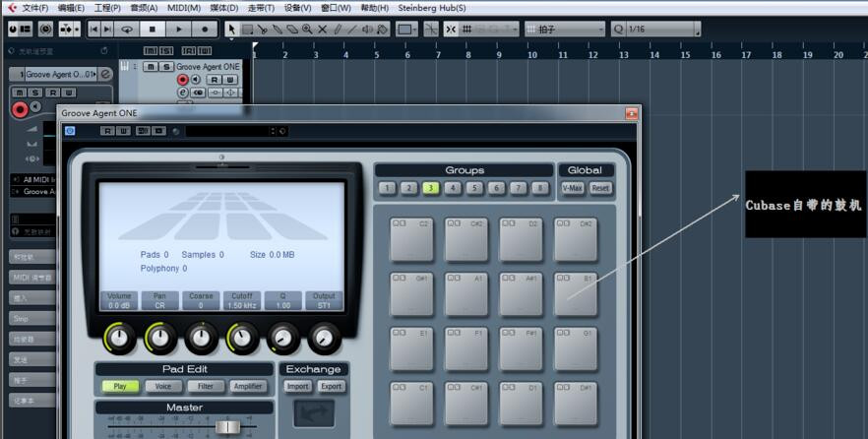Click the Master volume slider handle
The width and height of the screenshot is (868, 439).
pyautogui.click(x=227, y=426)
